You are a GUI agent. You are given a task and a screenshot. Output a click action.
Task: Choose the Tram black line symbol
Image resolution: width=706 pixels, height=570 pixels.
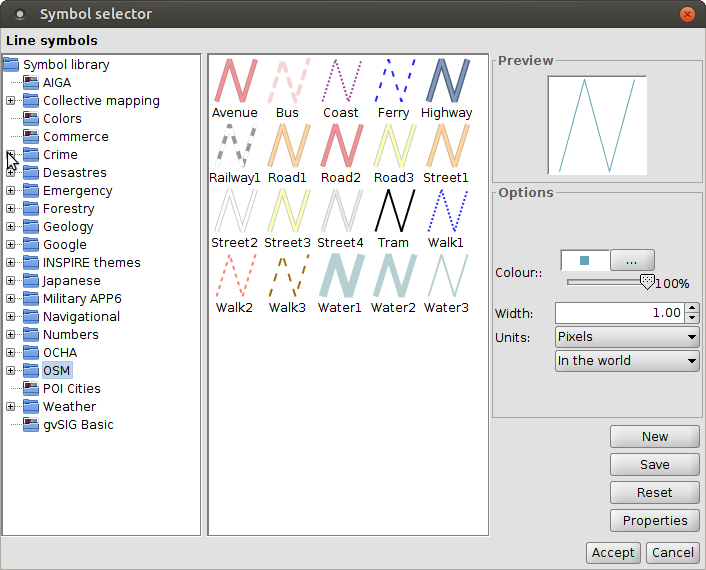point(393,210)
